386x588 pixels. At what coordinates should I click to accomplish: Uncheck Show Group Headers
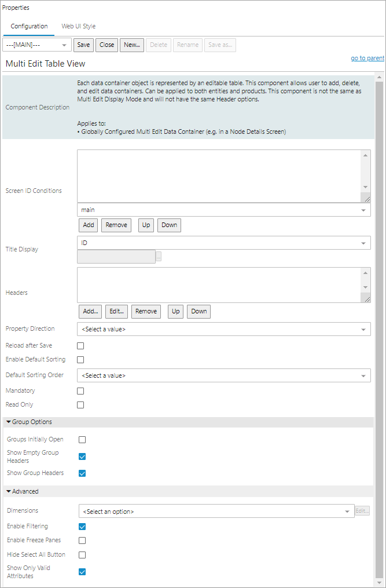pos(82,473)
